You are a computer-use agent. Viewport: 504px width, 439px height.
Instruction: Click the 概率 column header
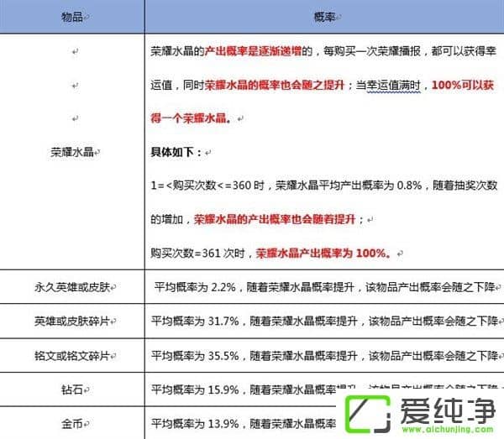(324, 17)
